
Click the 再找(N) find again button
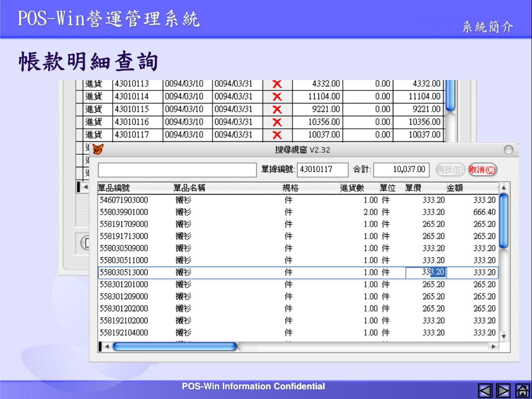point(450,170)
